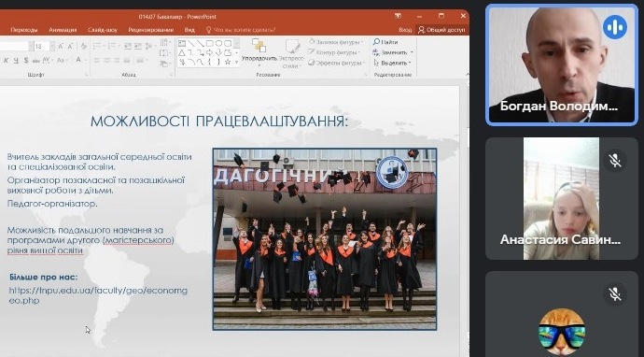
Task: Click the font size field showing 18
Action: point(41,46)
